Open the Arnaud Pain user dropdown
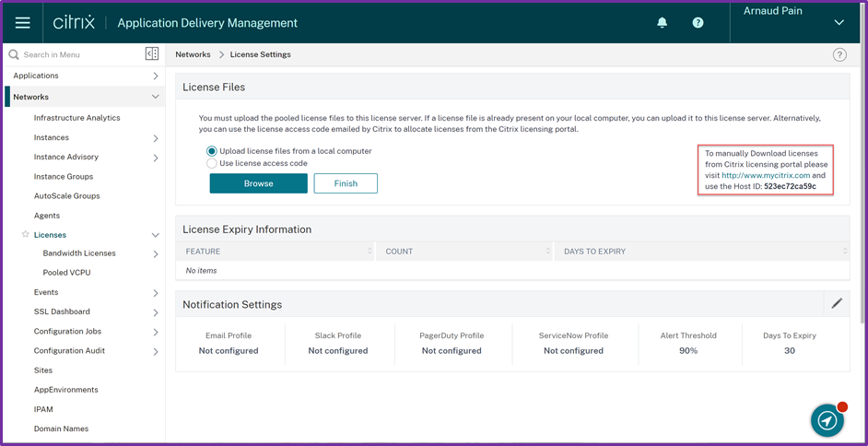This screenshot has height=446, width=868. [x=839, y=22]
